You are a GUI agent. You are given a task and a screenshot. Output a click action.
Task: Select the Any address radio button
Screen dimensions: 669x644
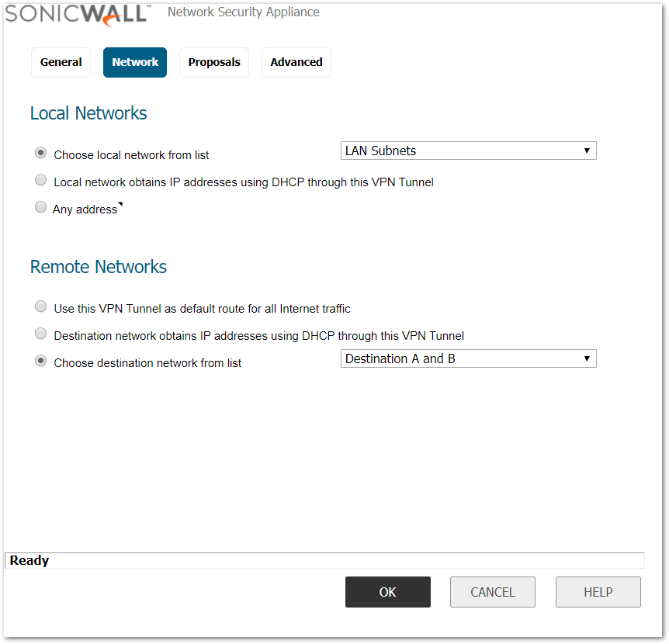coord(40,207)
